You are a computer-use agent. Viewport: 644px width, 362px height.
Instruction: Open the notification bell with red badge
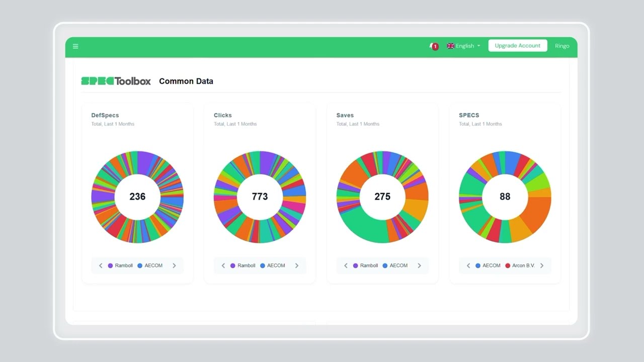coord(433,46)
